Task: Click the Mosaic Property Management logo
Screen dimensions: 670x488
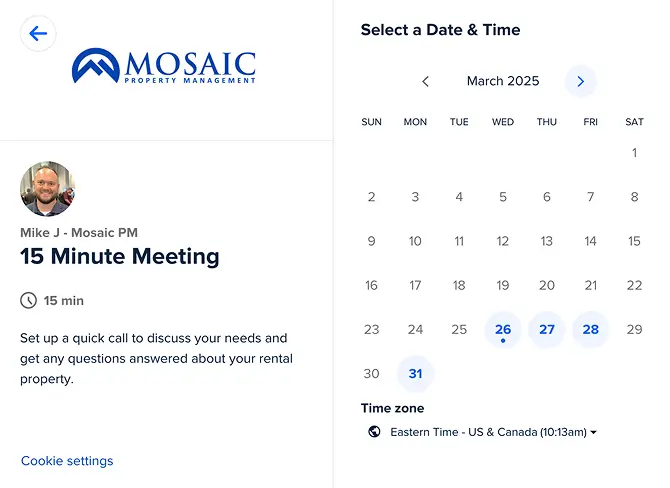Action: 164,67
